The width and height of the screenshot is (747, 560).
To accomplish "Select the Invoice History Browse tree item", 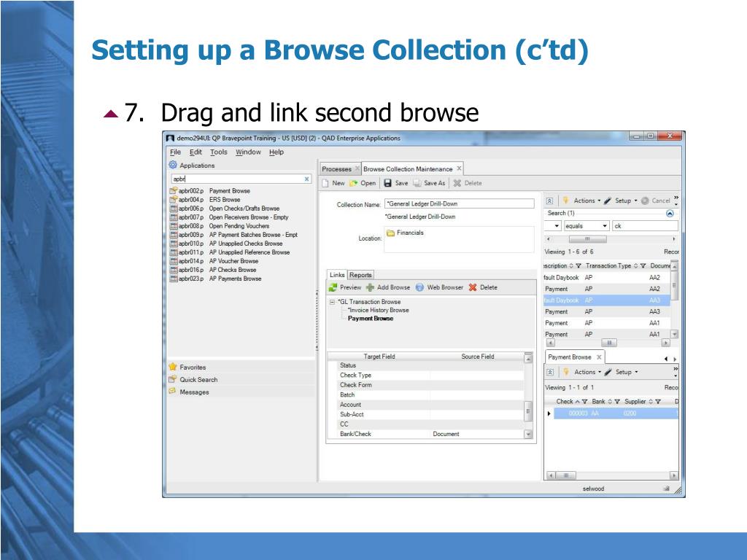I will (379, 310).
